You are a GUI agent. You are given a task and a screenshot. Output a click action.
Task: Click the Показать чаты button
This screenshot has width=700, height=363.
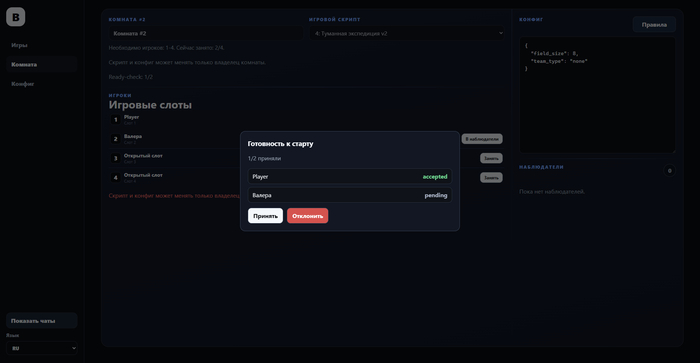tap(42, 321)
